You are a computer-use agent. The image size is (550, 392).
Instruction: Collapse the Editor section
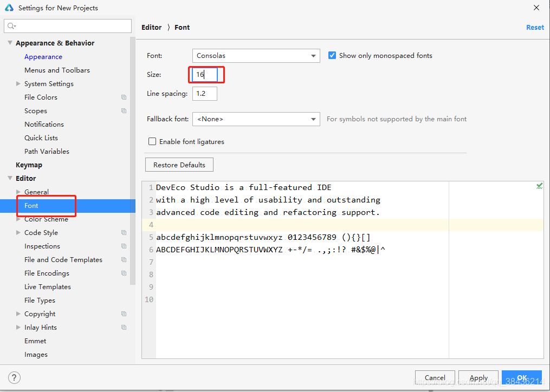(x=10, y=178)
